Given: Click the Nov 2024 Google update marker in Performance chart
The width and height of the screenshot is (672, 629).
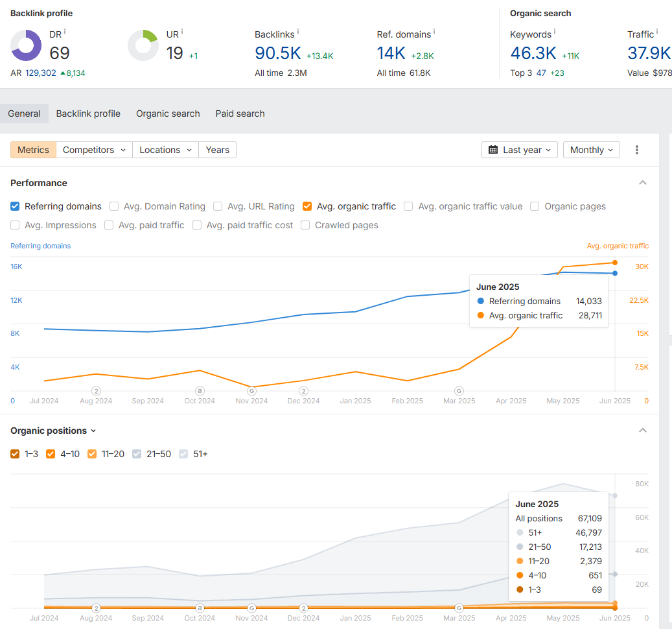Looking at the screenshot, I should (251, 391).
